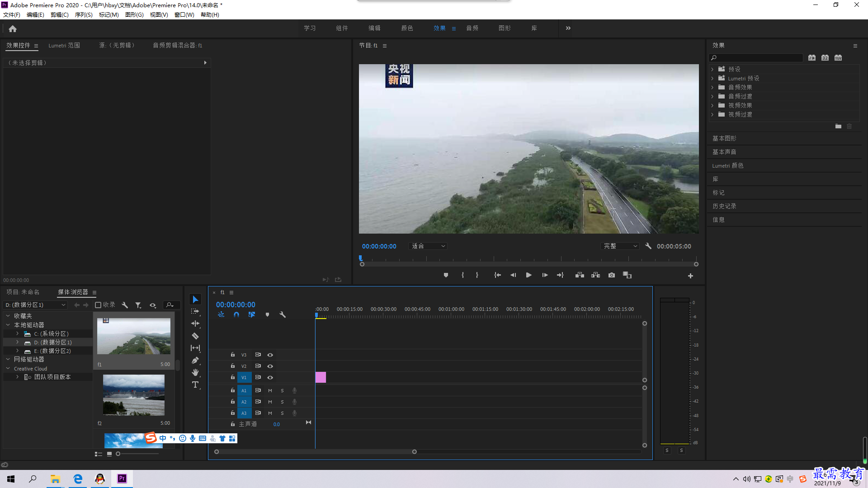The image size is (868, 488).
Task: Switch to the Project panel tab
Action: pyautogui.click(x=23, y=292)
